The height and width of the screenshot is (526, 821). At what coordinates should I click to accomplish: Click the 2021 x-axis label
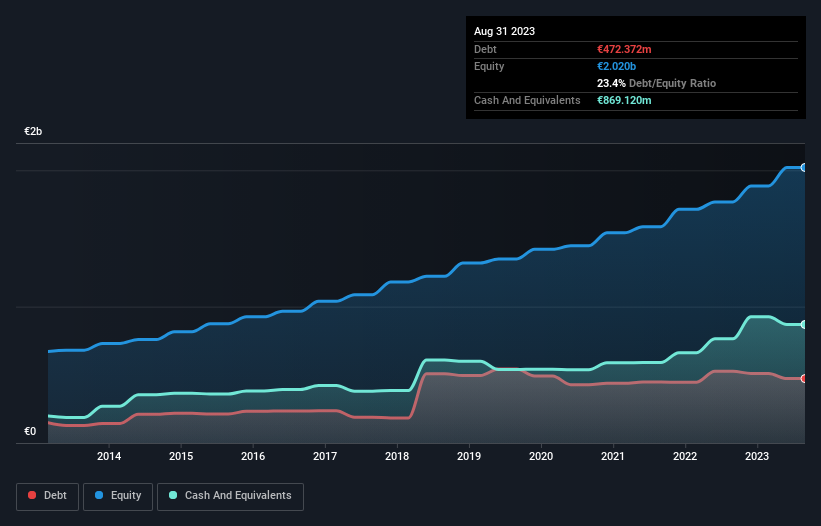(x=613, y=456)
